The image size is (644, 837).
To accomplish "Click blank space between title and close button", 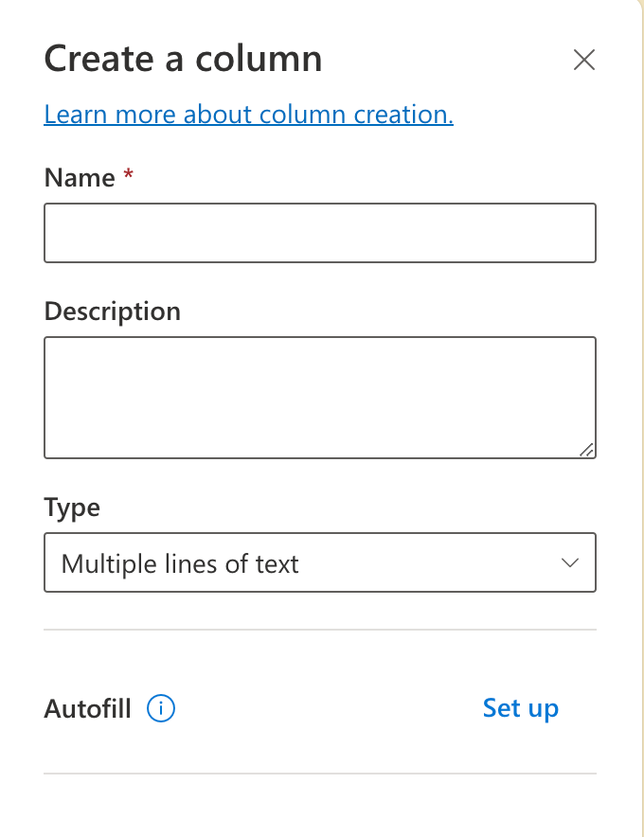I will pyautogui.click(x=445, y=60).
